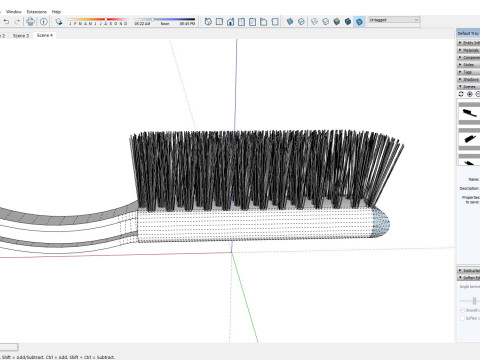Viewport: 480px width, 360px height.
Task: Select the Iso view icon
Action: tap(208, 22)
